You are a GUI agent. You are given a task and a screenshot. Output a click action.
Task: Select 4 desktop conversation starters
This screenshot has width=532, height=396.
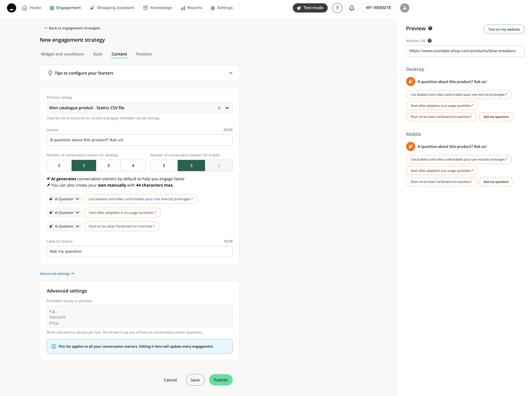133,165
